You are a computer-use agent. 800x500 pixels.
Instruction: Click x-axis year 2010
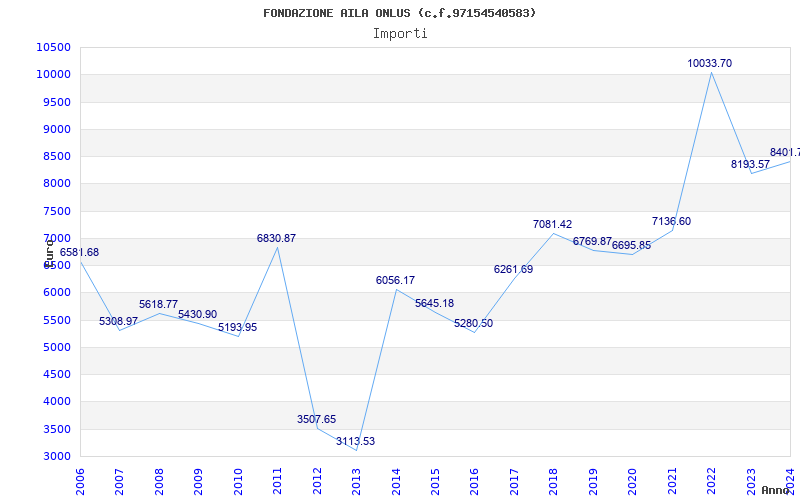pos(238,482)
